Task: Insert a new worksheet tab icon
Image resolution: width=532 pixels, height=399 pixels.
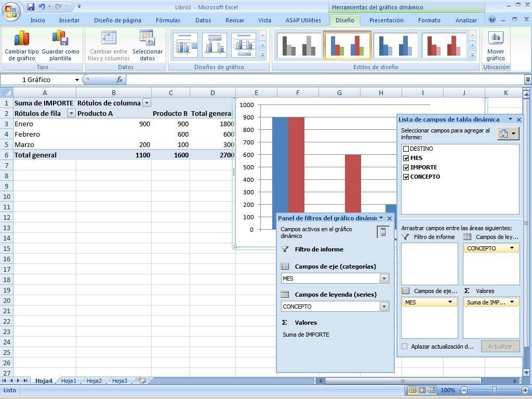Action: [142, 381]
